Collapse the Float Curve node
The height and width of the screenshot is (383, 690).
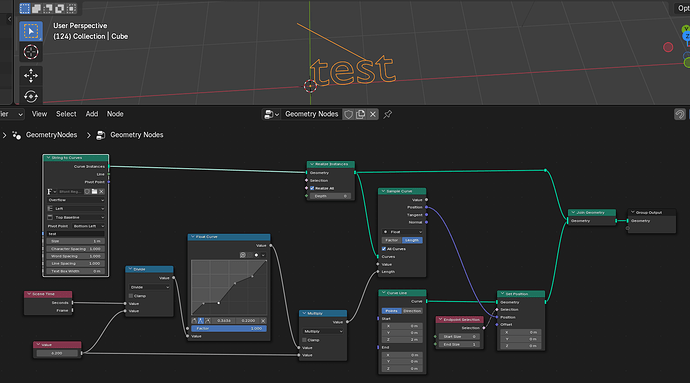(192, 237)
